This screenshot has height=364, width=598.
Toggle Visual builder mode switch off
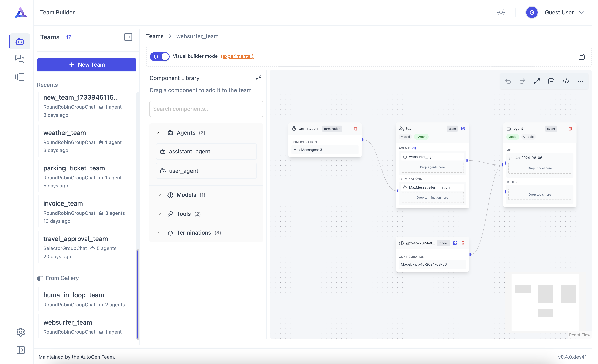(160, 56)
